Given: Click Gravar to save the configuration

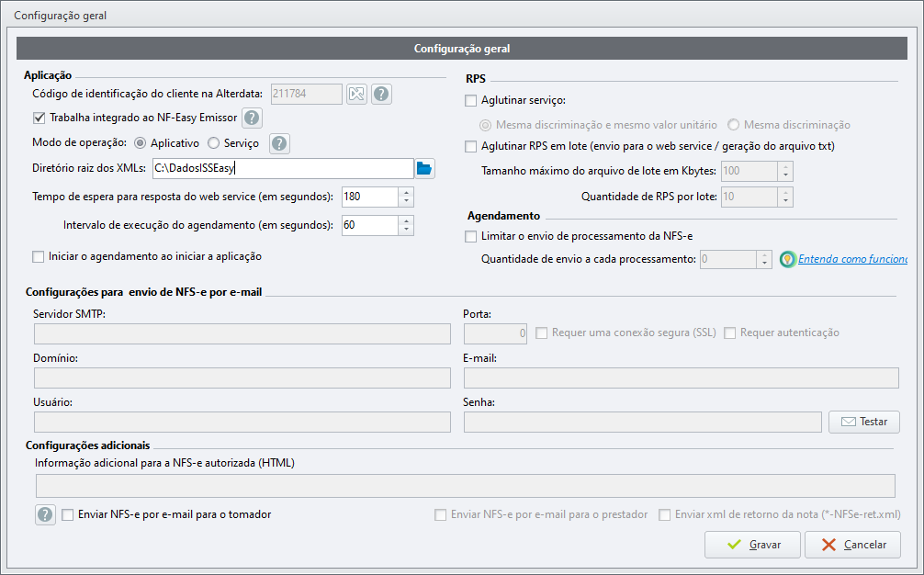Looking at the screenshot, I should 752,545.
